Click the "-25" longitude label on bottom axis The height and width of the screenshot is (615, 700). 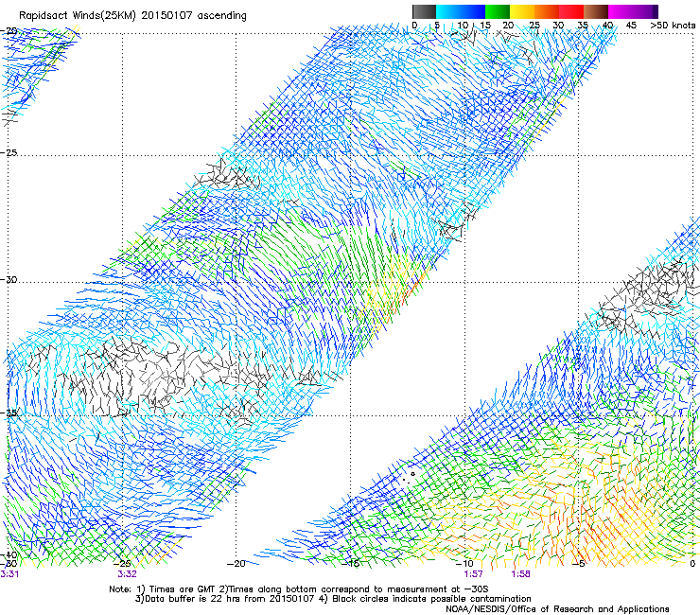click(x=122, y=564)
